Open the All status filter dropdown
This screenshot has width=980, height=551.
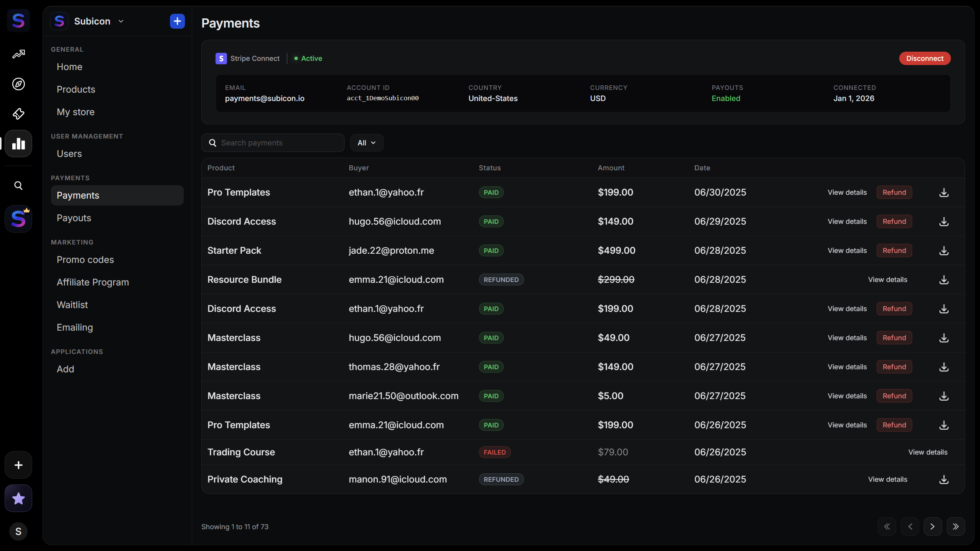367,143
